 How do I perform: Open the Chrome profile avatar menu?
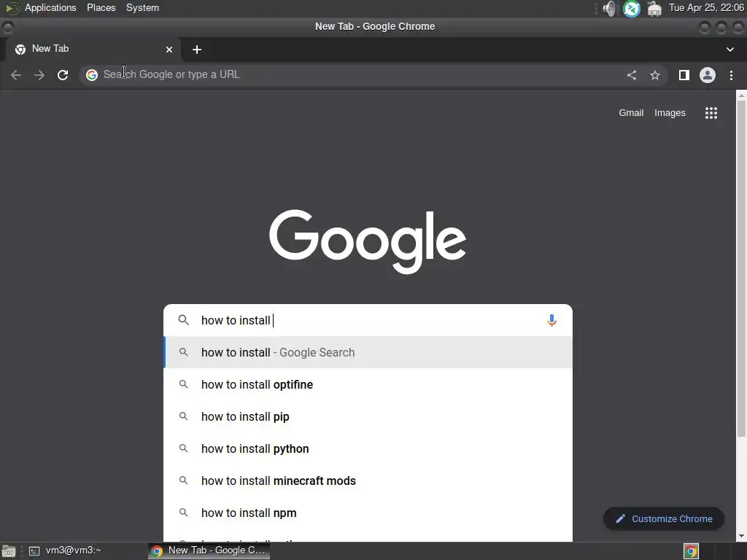[x=708, y=75]
